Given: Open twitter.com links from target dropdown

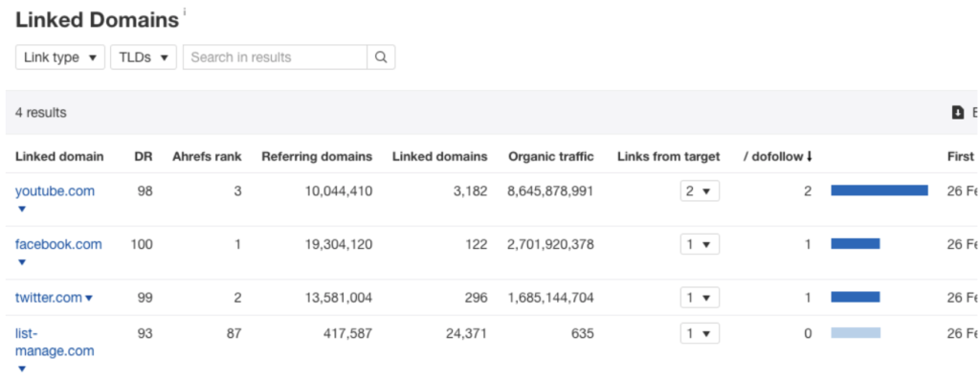Looking at the screenshot, I should click(x=700, y=297).
